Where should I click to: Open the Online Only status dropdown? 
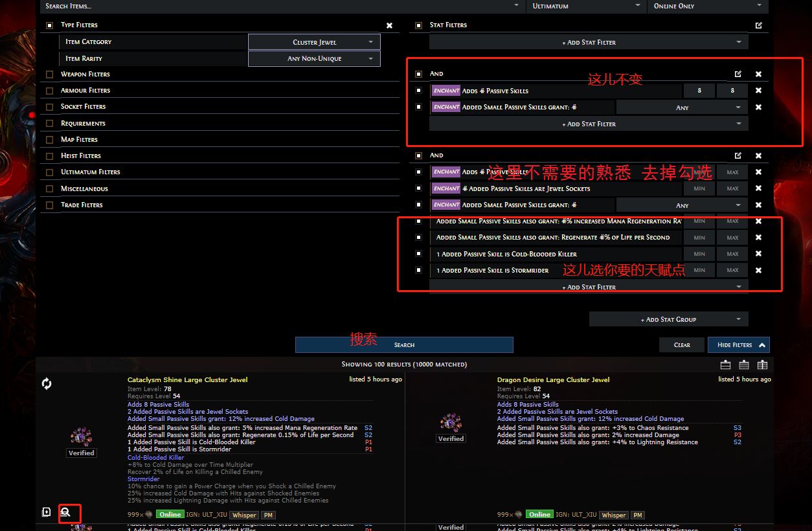[708, 6]
